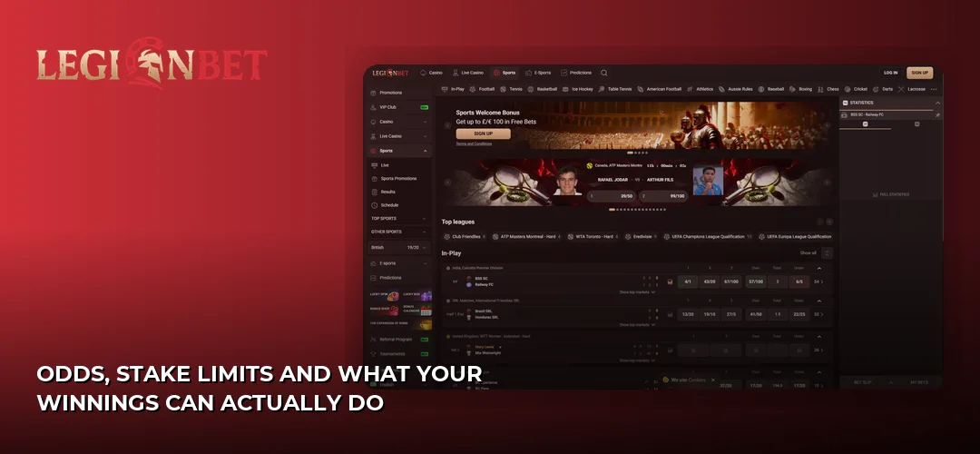Open the Predictions top tab

coord(576,73)
